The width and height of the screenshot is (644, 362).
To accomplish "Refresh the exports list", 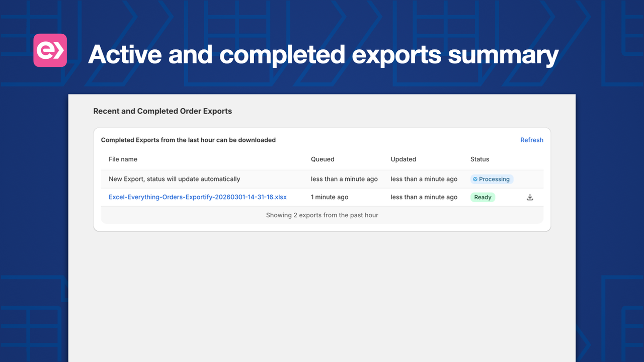I will tap(532, 140).
